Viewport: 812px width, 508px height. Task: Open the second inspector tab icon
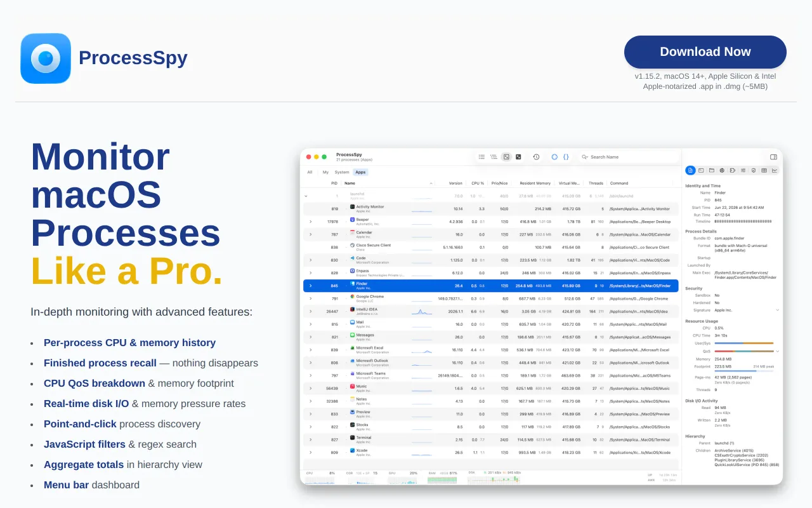click(x=701, y=170)
